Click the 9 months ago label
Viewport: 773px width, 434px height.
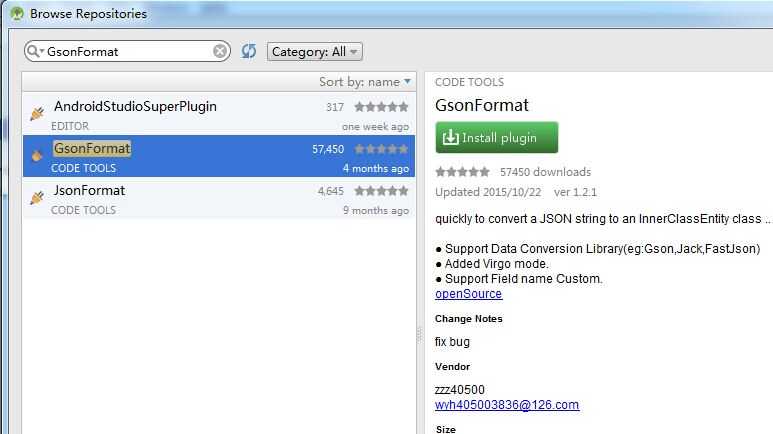coord(376,211)
